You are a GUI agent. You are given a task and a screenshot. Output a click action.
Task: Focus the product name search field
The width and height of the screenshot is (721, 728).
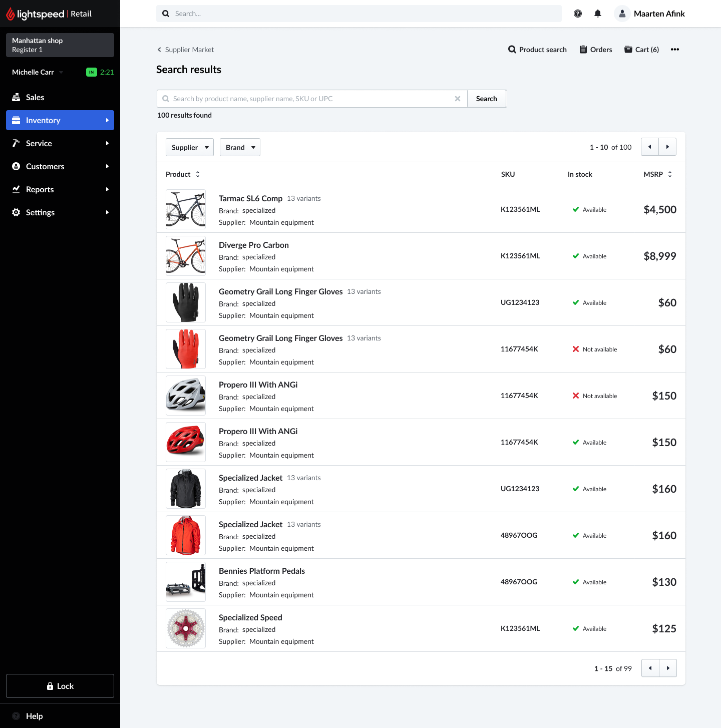[x=312, y=99]
